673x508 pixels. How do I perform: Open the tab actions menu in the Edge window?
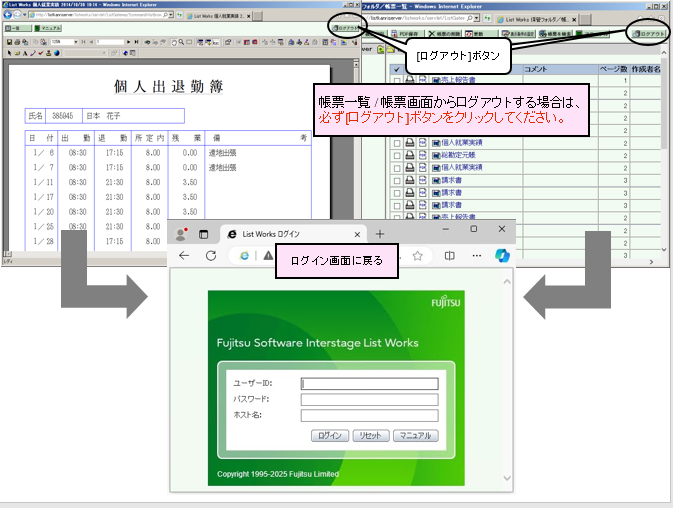203,234
